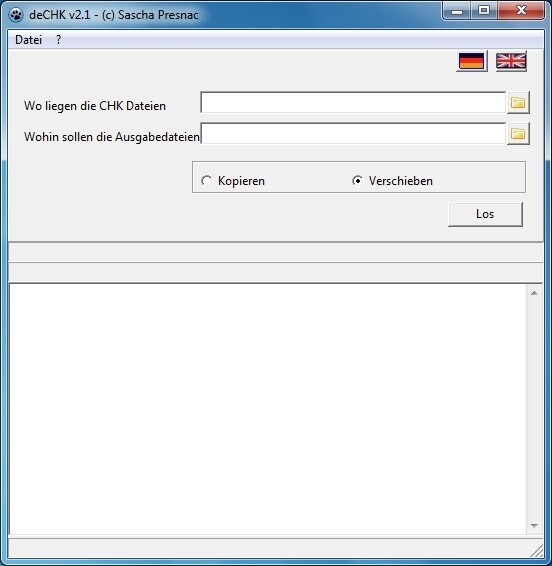Focus the 'Wo liegen die CHK Dateien' field
The width and height of the screenshot is (552, 566).
pos(353,102)
